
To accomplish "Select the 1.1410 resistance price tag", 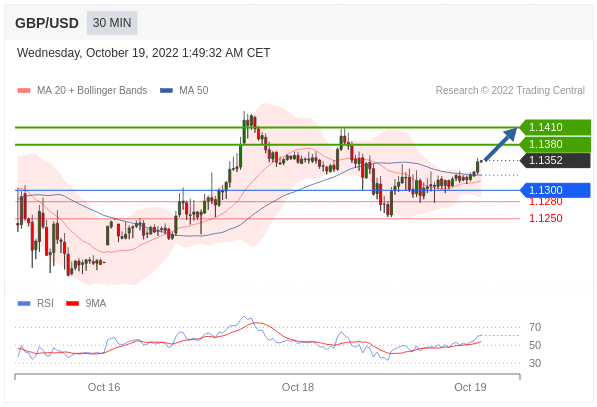I will (x=555, y=127).
